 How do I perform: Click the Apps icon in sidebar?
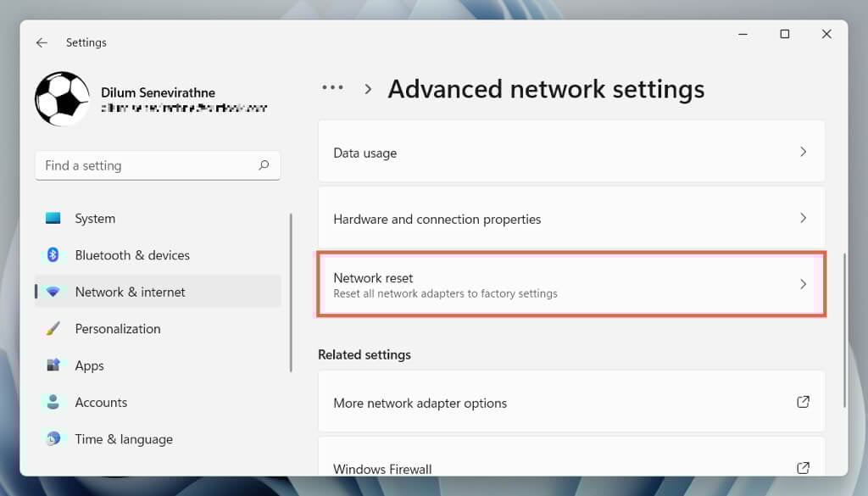(x=53, y=365)
